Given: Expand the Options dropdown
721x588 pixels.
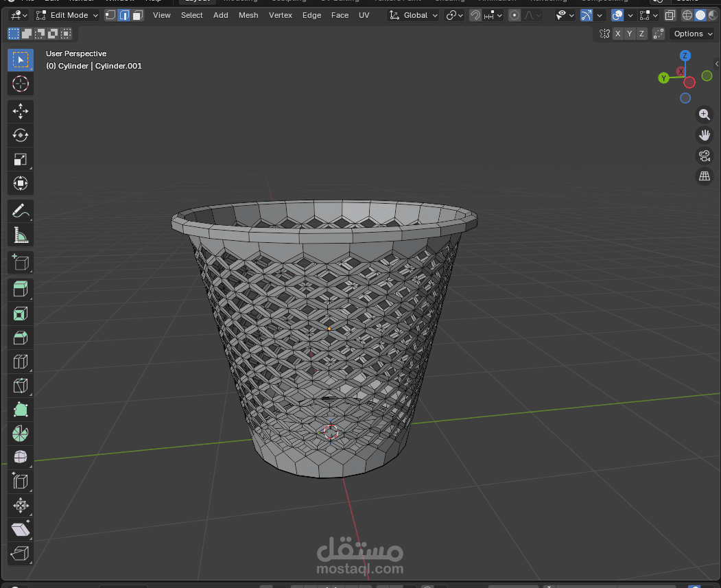Looking at the screenshot, I should click(693, 34).
